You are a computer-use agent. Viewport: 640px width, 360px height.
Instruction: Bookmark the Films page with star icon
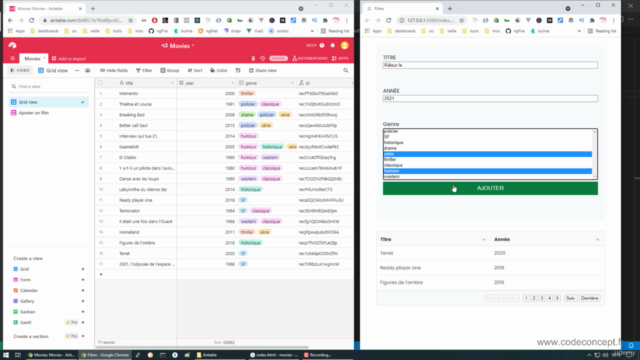pos(462,20)
